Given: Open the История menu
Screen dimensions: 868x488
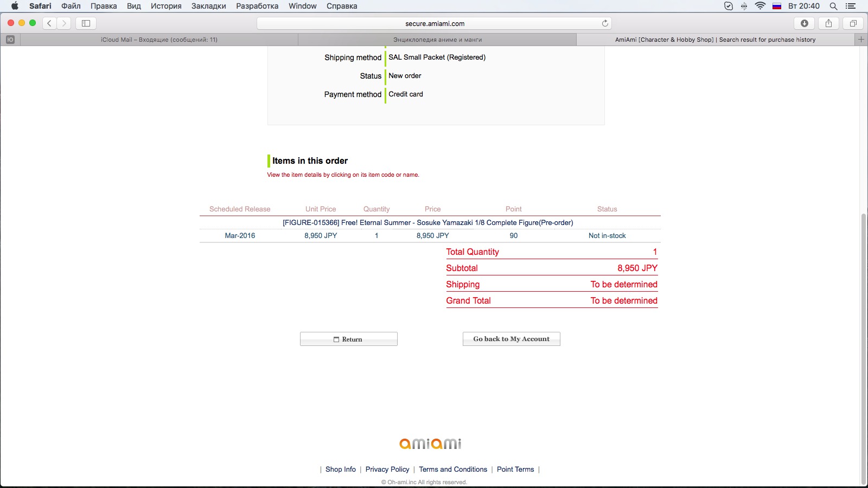Looking at the screenshot, I should pyautogui.click(x=165, y=6).
